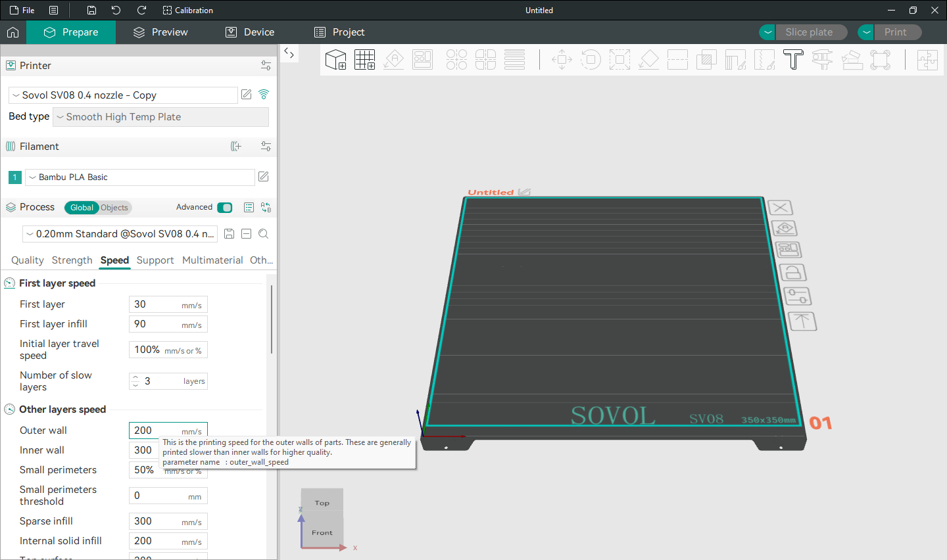Redo the last undone action
Screen dimensions: 947x560
pos(141,11)
